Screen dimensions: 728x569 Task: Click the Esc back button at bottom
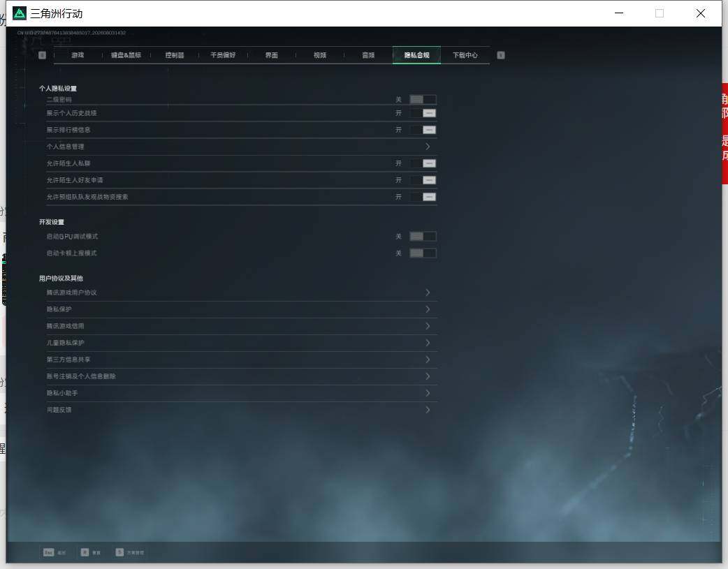pos(54,552)
